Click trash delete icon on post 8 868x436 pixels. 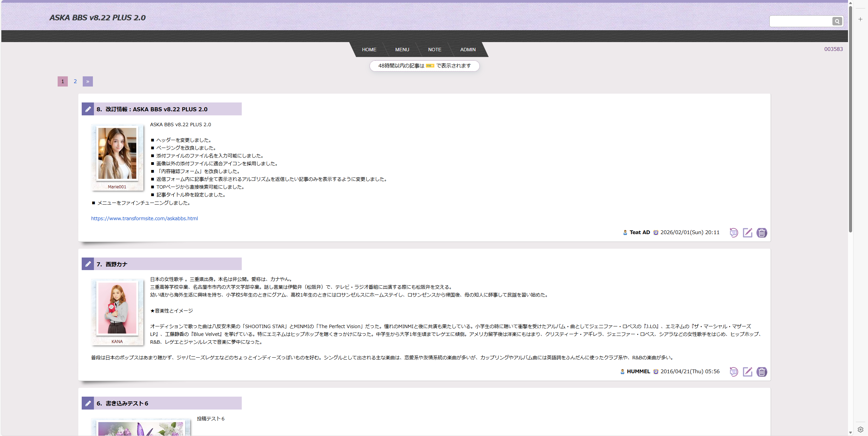coord(762,233)
